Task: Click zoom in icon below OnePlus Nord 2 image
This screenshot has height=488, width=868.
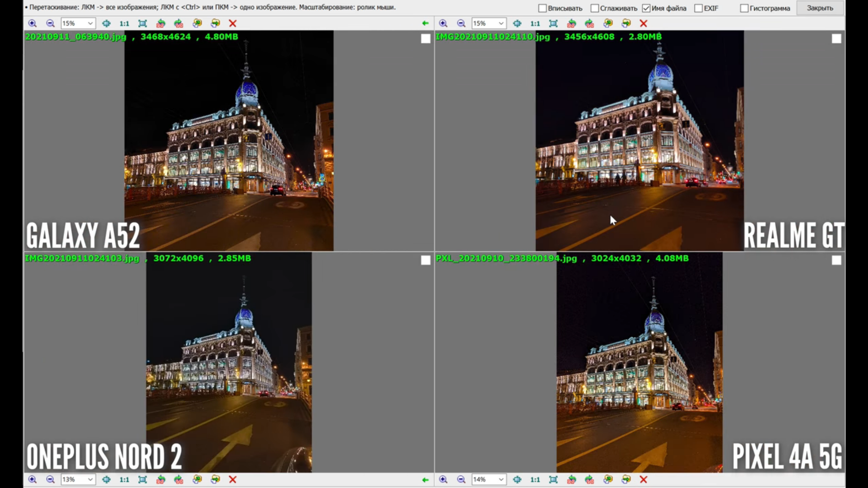Action: (x=32, y=479)
